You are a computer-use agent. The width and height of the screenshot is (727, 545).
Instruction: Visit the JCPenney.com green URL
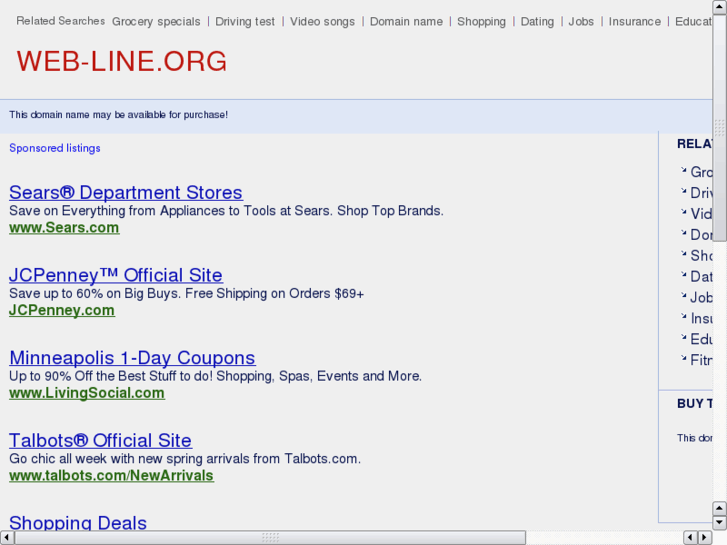pyautogui.click(x=62, y=310)
